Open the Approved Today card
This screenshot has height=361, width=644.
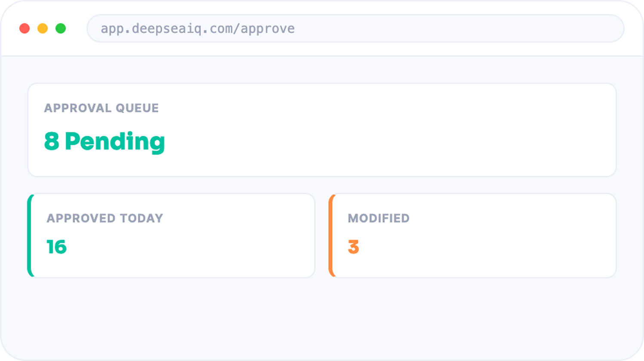pyautogui.click(x=171, y=236)
